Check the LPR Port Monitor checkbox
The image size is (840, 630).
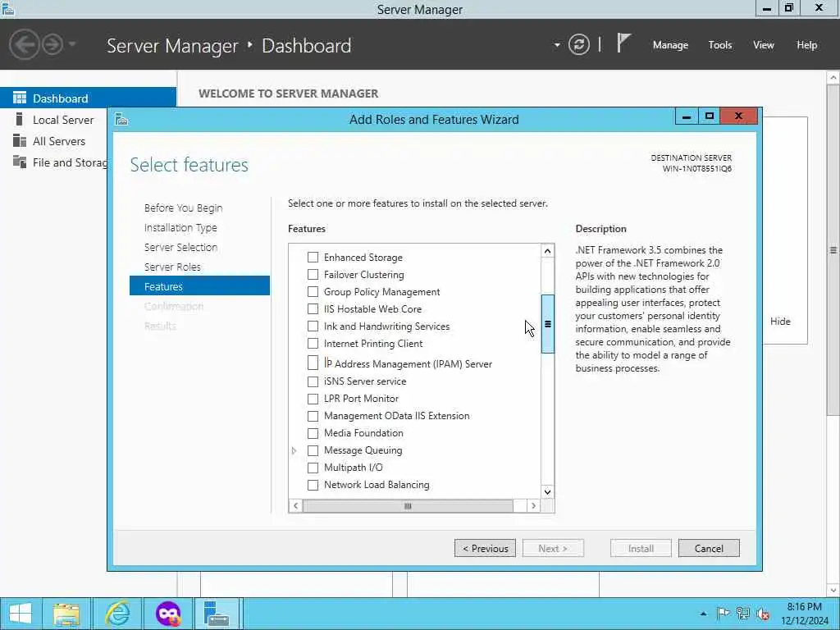click(313, 399)
